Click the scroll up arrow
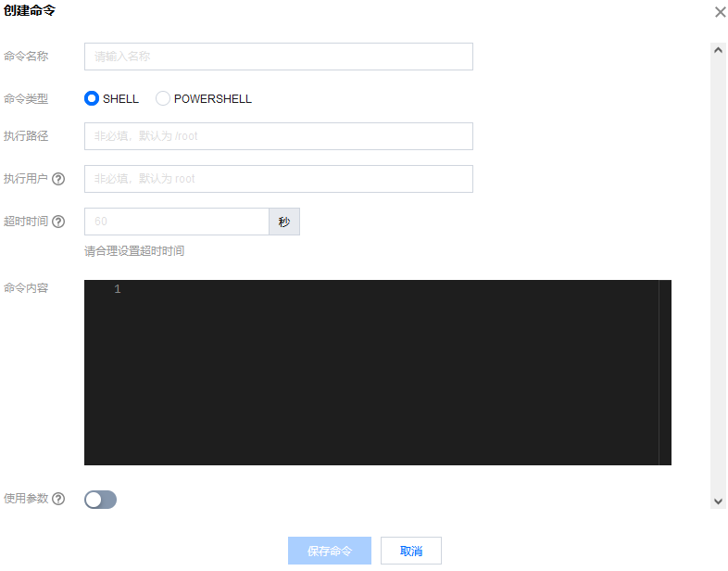The width and height of the screenshot is (728, 571). pyautogui.click(x=718, y=50)
